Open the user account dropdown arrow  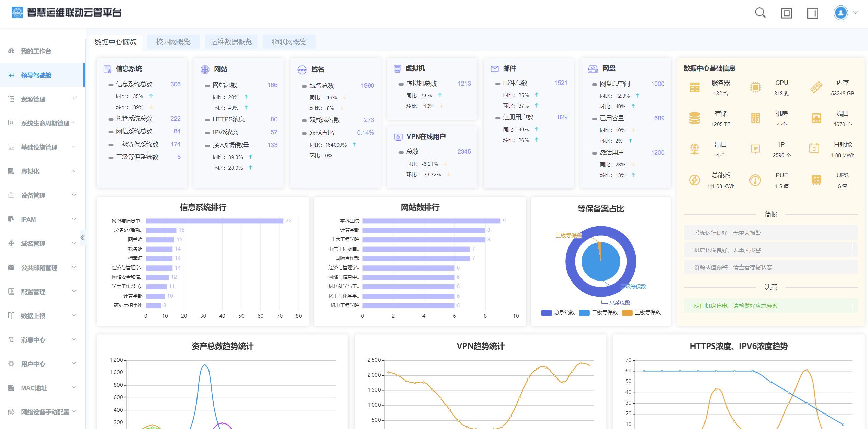pyautogui.click(x=856, y=13)
